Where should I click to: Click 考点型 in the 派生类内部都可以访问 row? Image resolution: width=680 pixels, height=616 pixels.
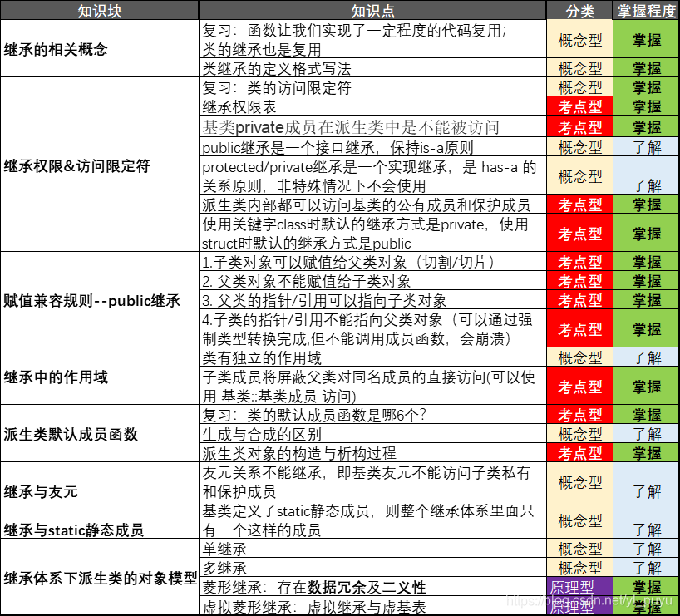(x=579, y=204)
